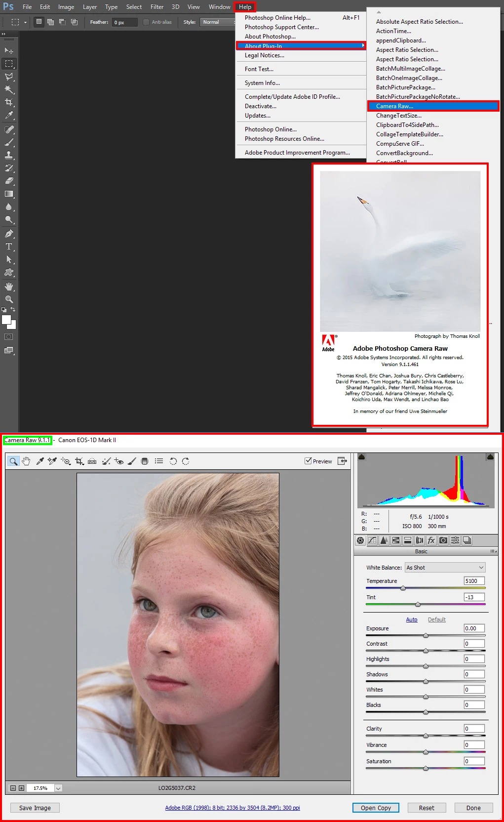Viewport: 504px width, 822px height.
Task: Open the Detail panel tab
Action: [384, 540]
